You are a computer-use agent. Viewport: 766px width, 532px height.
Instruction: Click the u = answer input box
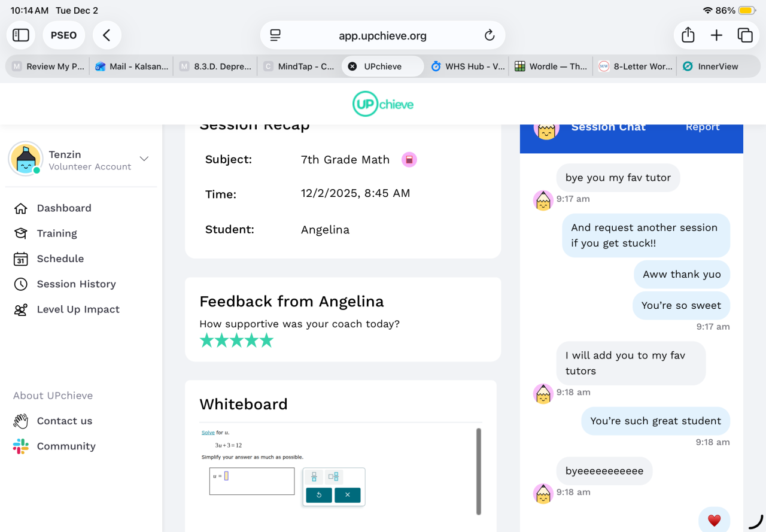coord(252,481)
